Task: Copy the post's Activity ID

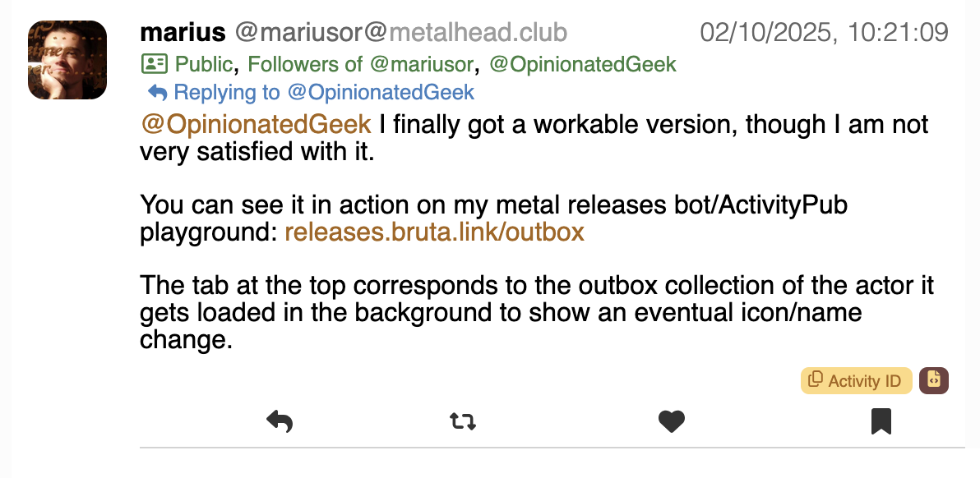Action: [856, 381]
